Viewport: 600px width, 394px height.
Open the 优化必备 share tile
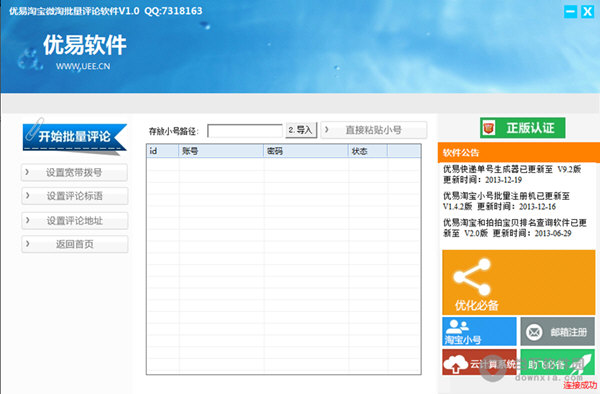pos(518,282)
